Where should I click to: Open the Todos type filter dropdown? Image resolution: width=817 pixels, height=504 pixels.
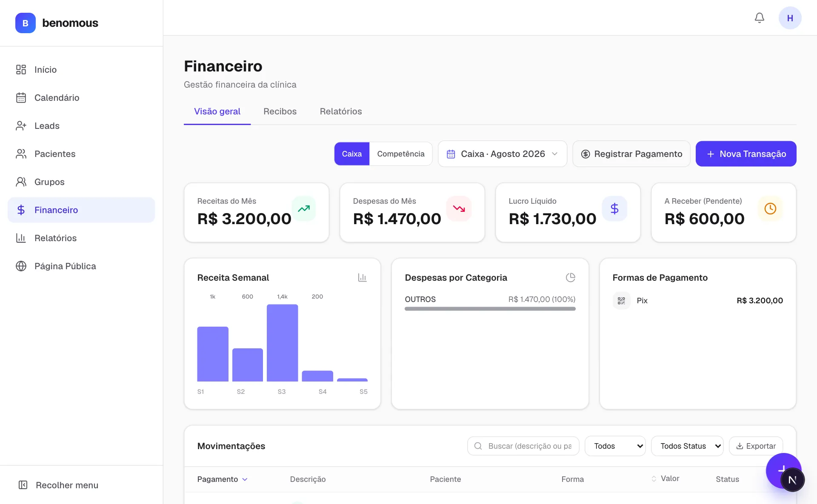pyautogui.click(x=615, y=446)
